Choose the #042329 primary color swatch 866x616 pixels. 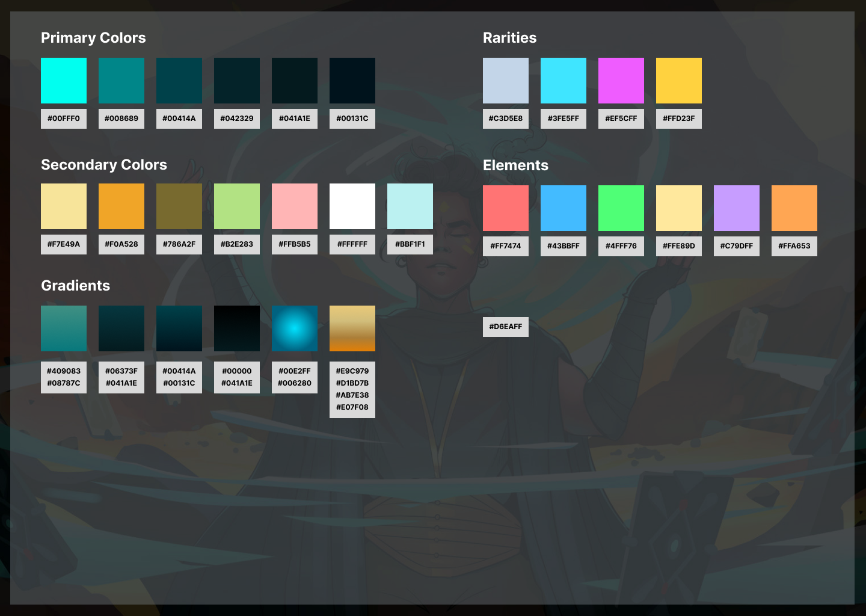tap(237, 81)
